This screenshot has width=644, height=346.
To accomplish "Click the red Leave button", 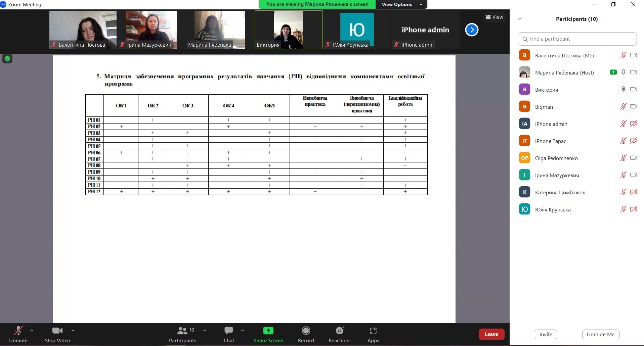I will (x=491, y=334).
